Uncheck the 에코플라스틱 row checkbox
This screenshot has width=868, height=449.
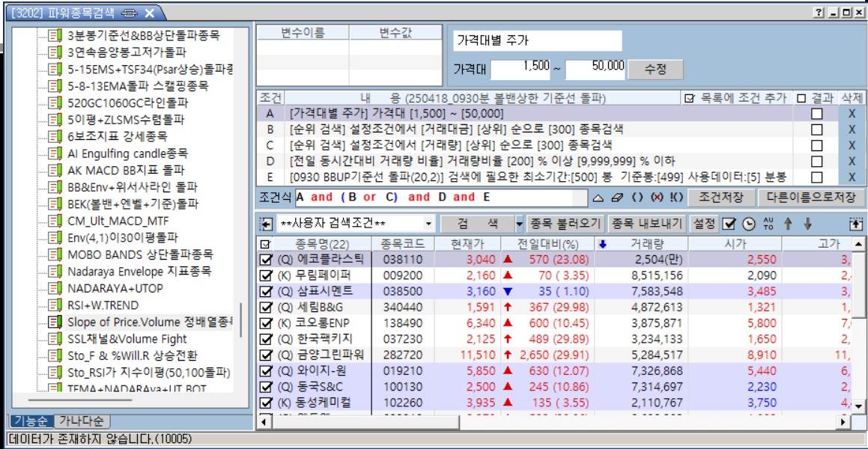pos(266,259)
